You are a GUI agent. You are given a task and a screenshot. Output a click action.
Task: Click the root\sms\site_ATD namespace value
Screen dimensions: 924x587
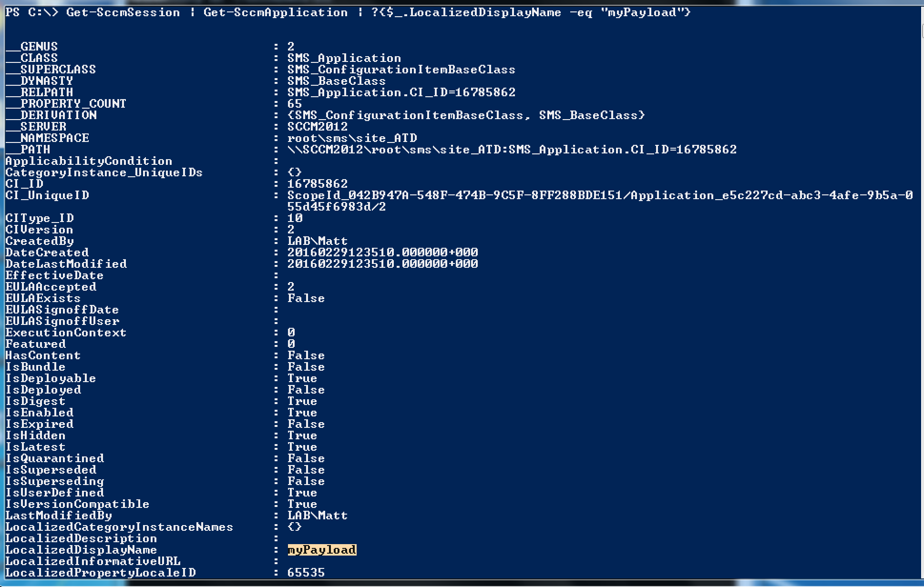pos(352,138)
